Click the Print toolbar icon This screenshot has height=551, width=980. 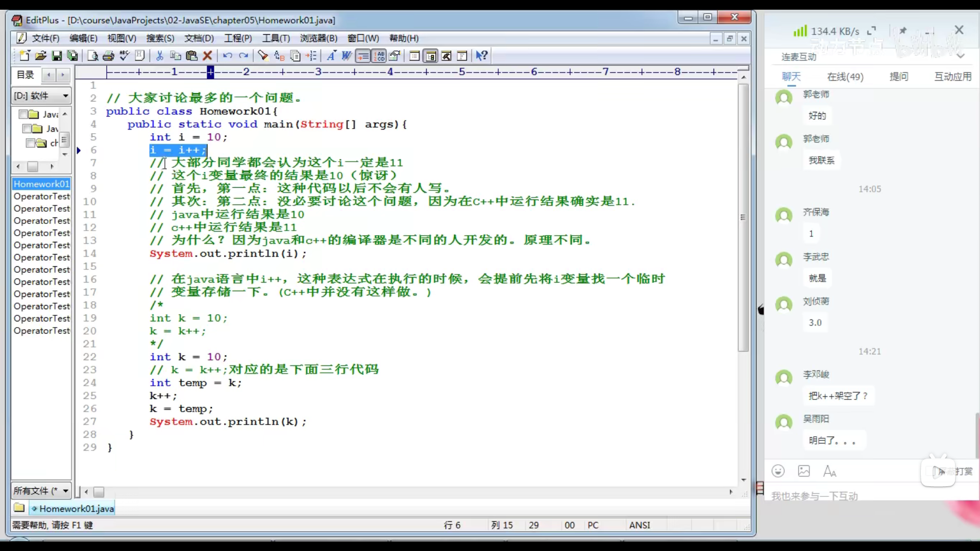108,56
